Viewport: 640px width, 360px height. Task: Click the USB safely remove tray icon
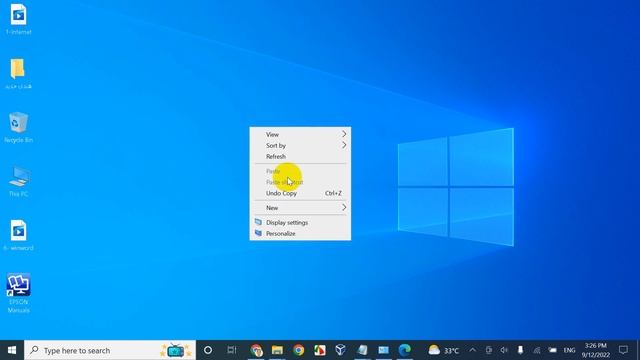pyautogui.click(x=520, y=350)
